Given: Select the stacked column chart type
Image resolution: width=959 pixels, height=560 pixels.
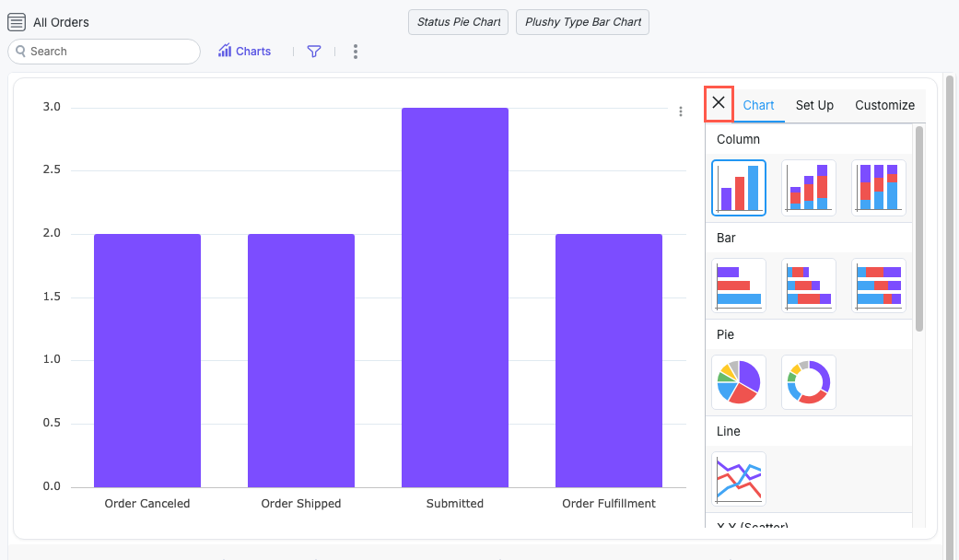Looking at the screenshot, I should point(809,188).
